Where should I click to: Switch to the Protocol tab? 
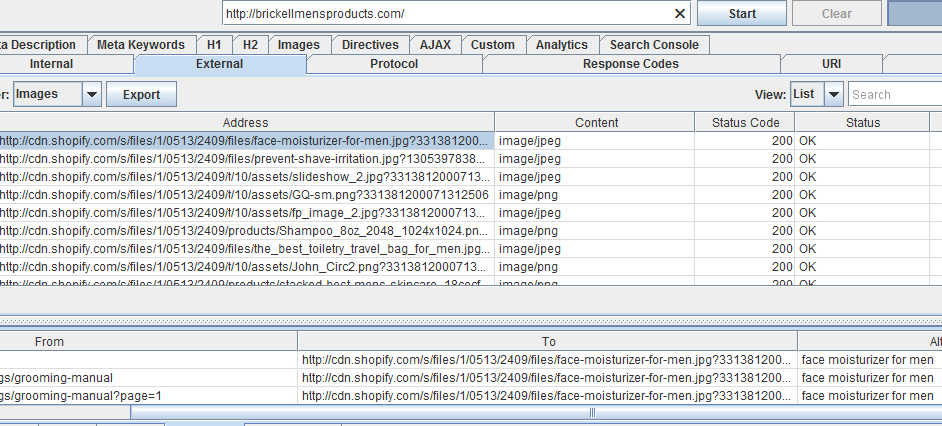[x=394, y=64]
